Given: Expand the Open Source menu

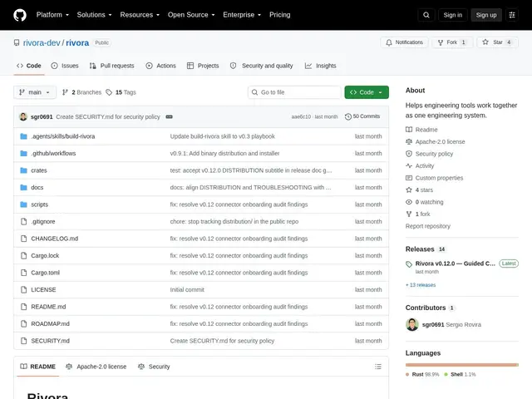Looking at the screenshot, I should (x=191, y=15).
